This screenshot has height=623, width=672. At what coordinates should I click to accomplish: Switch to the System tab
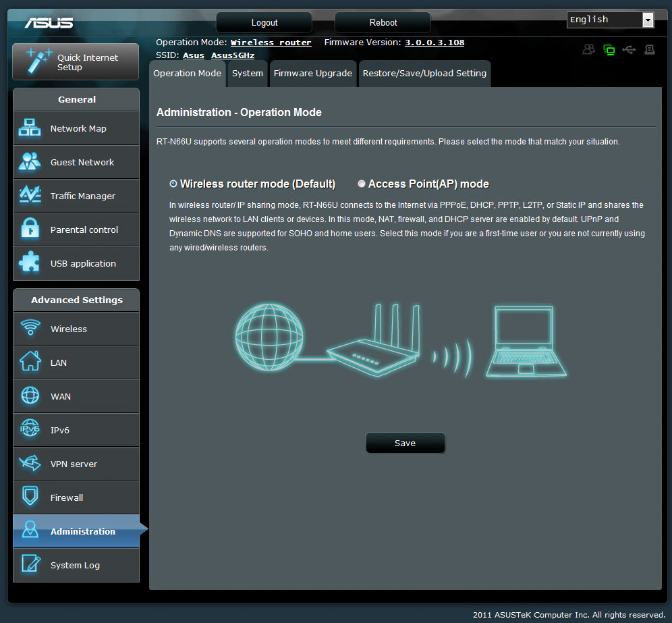tap(248, 74)
